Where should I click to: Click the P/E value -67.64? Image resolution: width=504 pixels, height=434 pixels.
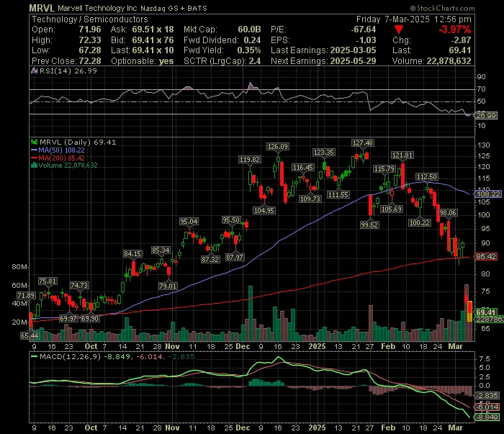click(x=363, y=30)
